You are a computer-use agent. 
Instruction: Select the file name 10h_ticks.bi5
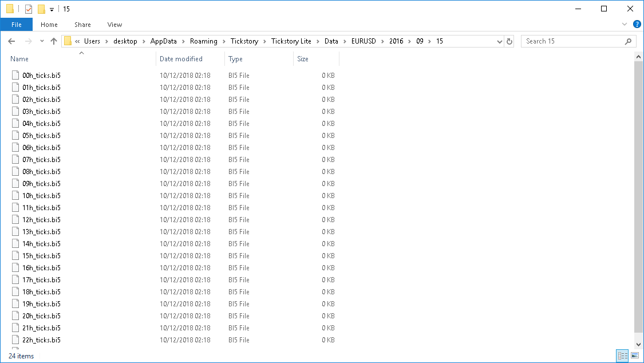coord(41,195)
